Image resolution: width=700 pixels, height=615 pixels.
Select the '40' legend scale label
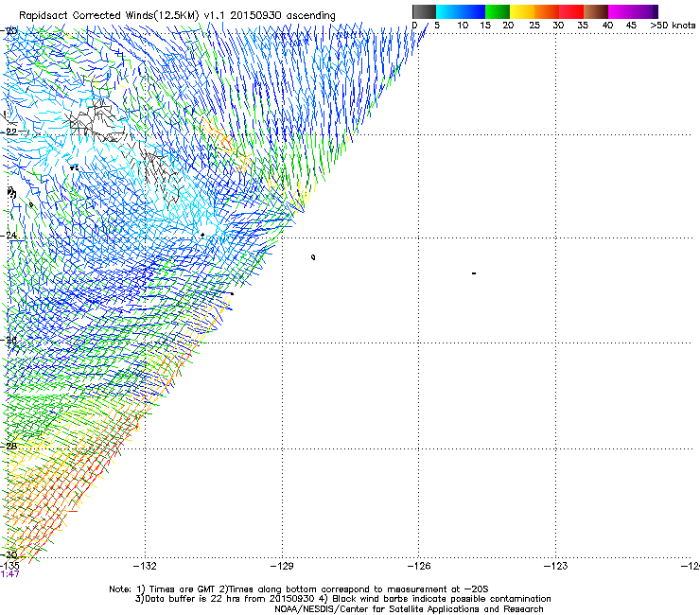(607, 26)
